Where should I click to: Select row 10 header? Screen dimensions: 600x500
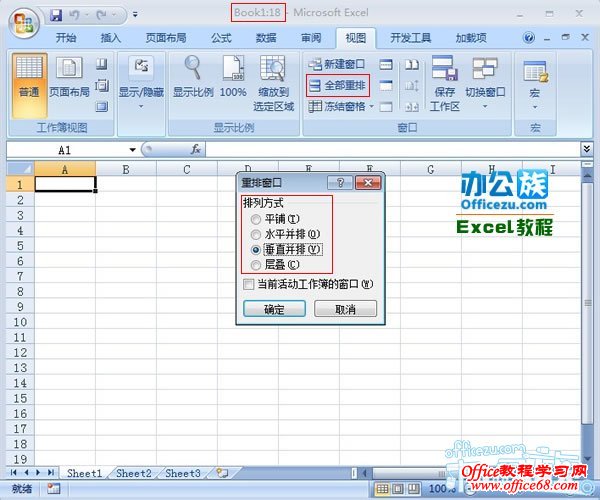20,322
